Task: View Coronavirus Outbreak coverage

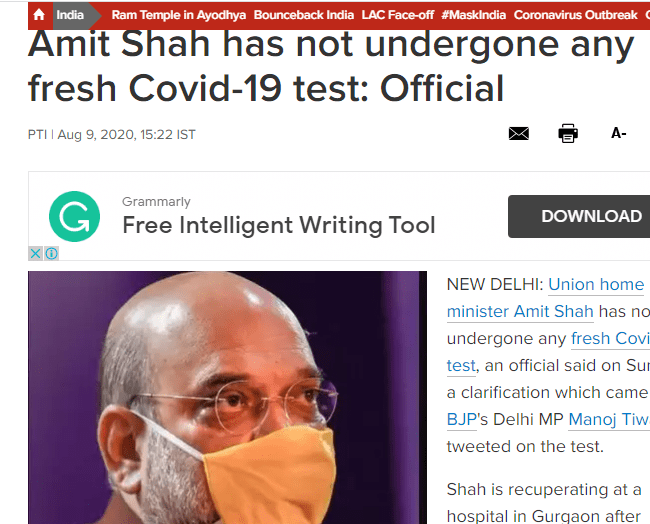Action: (575, 15)
